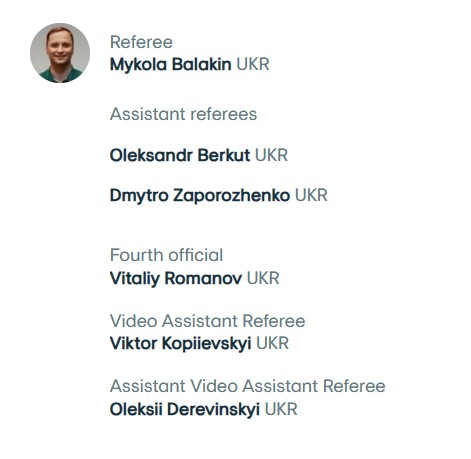Click UKR beside Vitaliy Romanov
Viewport: 471px width, 459px height.
point(263,278)
